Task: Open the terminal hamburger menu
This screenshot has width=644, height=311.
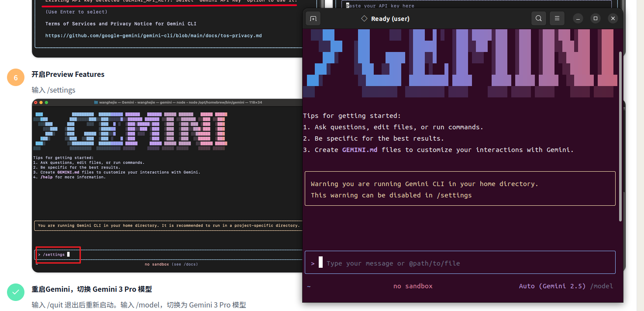Action: tap(557, 18)
